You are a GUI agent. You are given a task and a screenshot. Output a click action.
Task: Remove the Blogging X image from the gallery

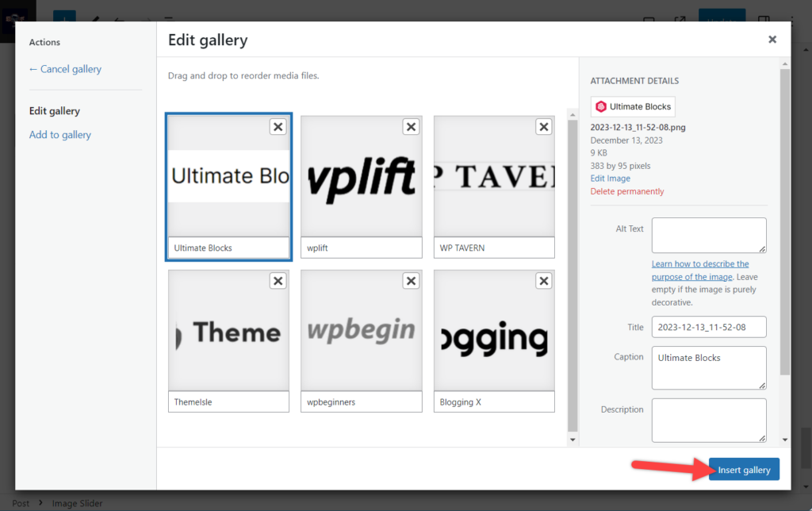(x=543, y=280)
